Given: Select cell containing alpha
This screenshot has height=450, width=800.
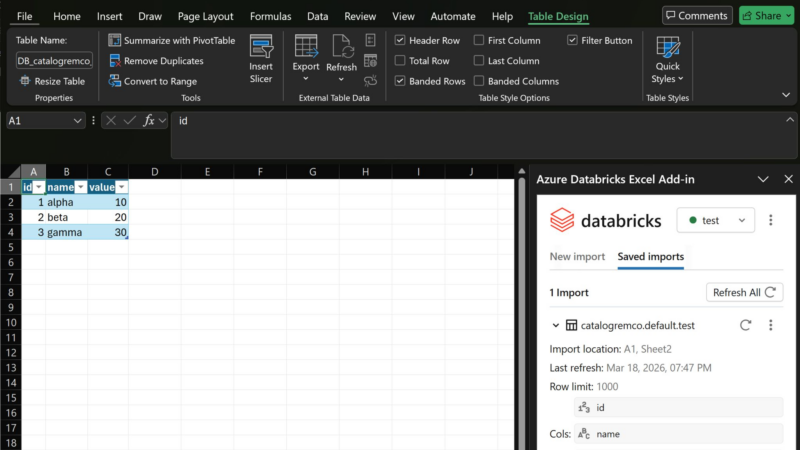Looking at the screenshot, I should 66,202.
